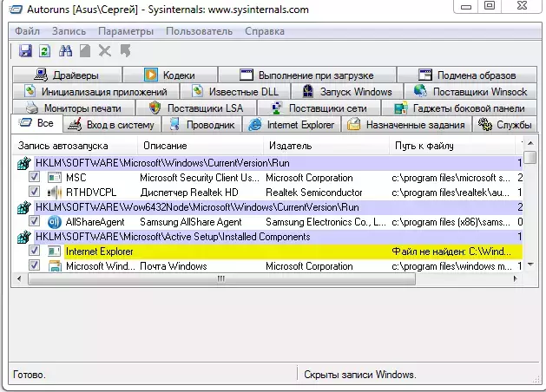Click the horizontal scrollbar right arrow
Viewport: 546px width, 392px height.
tap(516, 278)
